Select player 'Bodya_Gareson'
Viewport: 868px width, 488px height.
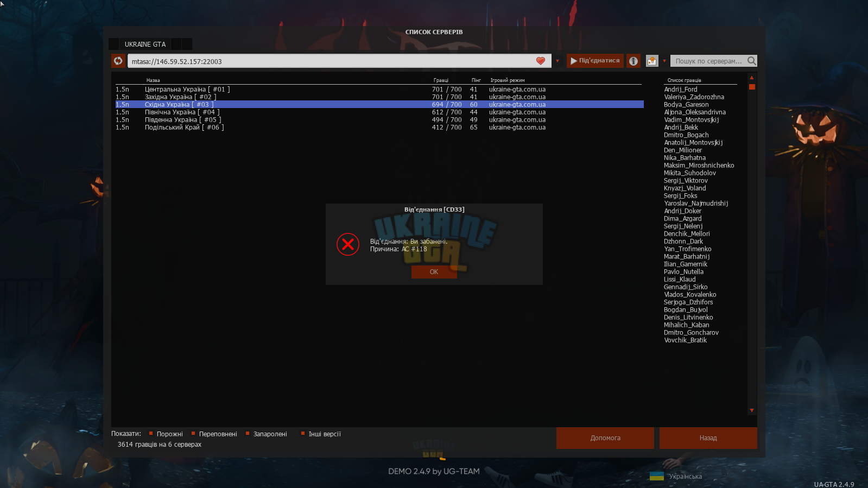[x=686, y=104]
